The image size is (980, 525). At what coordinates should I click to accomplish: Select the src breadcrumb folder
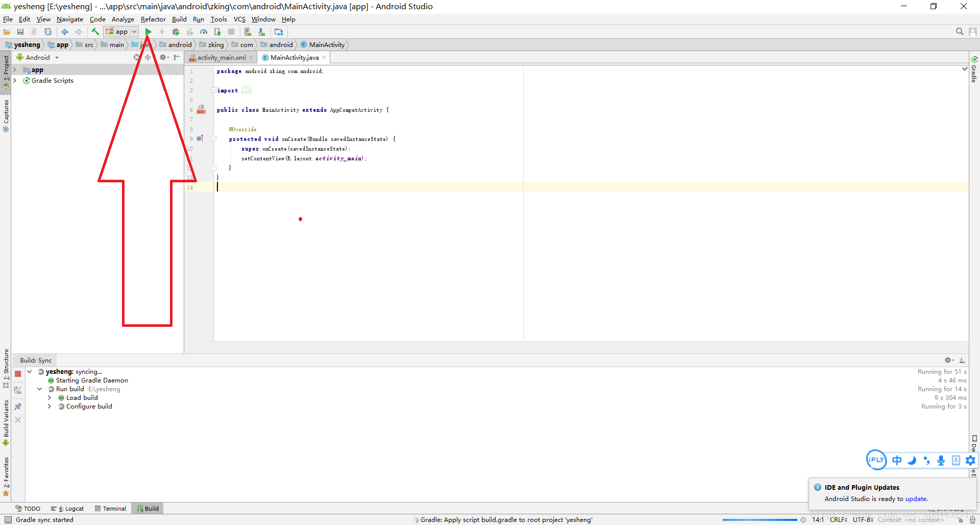pyautogui.click(x=85, y=45)
